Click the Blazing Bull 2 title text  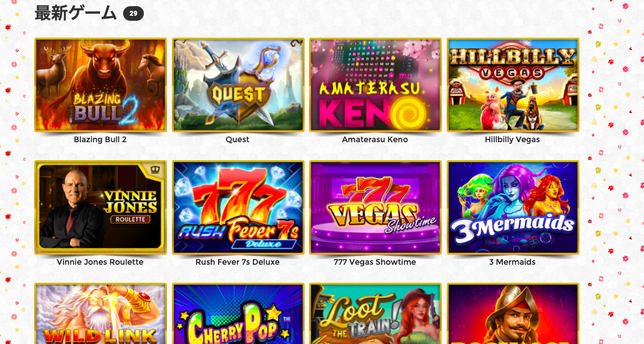[100, 139]
